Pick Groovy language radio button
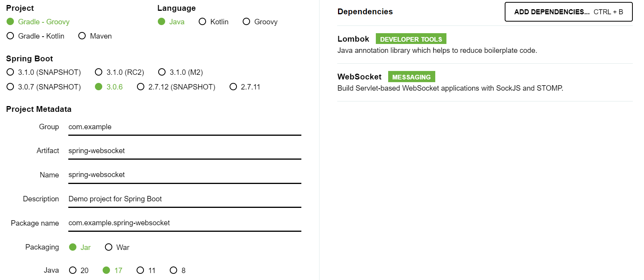 260,22
